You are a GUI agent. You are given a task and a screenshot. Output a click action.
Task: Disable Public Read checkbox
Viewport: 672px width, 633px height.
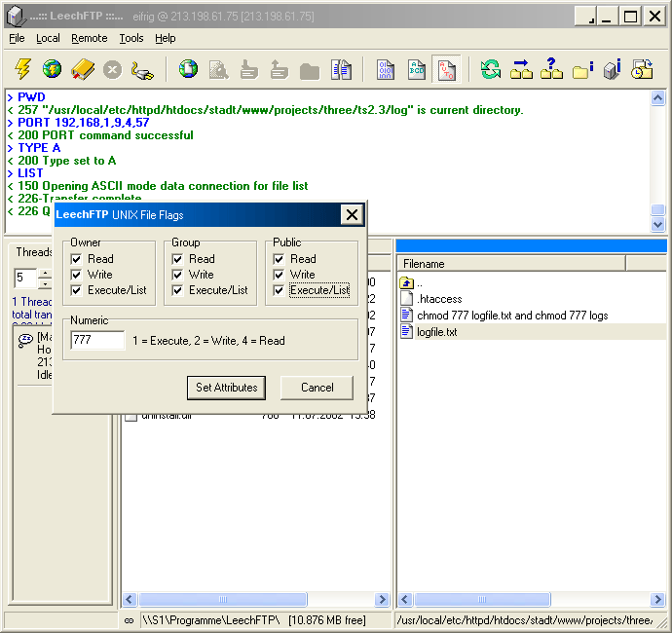click(279, 259)
